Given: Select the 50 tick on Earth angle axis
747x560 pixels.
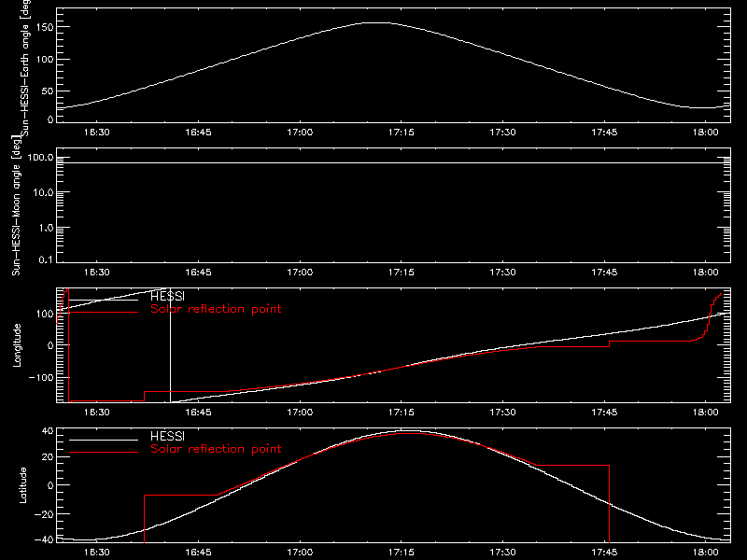Looking at the screenshot, I should (48, 91).
